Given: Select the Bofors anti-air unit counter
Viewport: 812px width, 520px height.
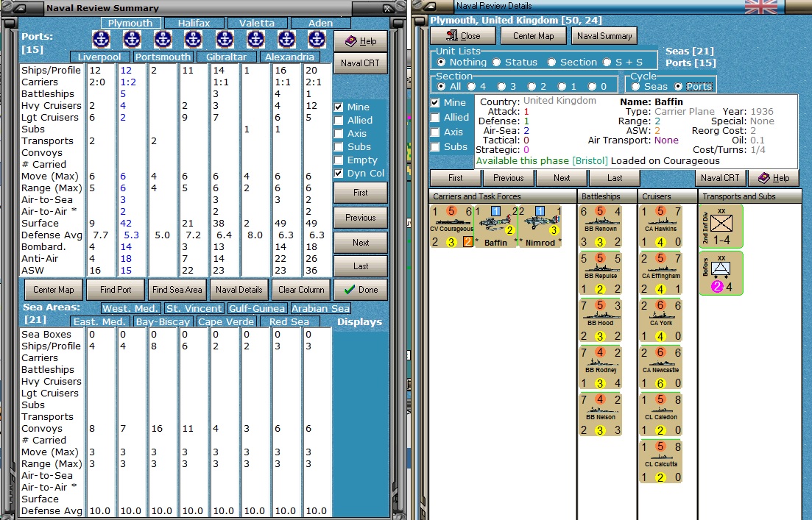Looking at the screenshot, I should pyautogui.click(x=721, y=273).
